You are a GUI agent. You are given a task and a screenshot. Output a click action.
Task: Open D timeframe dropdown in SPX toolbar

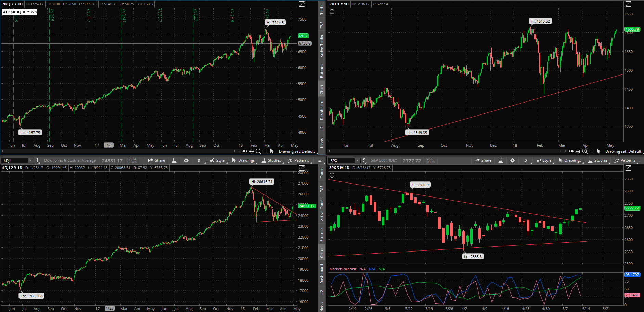pos(526,160)
